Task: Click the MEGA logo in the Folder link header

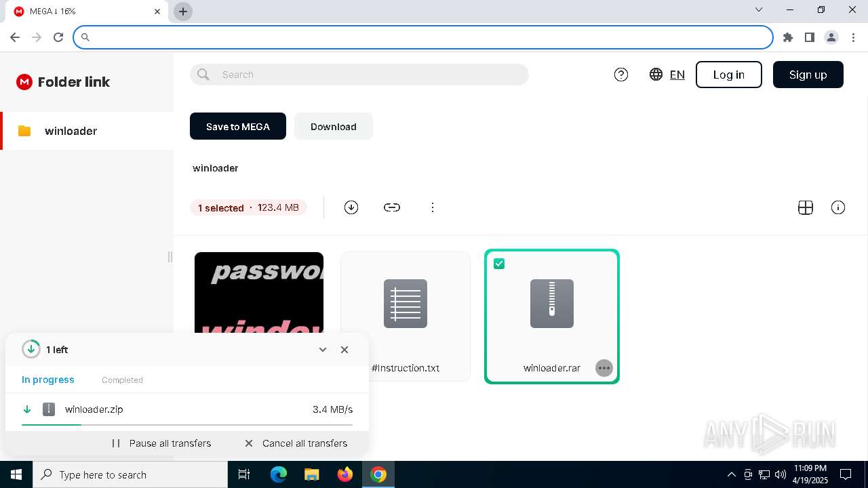Action: click(x=24, y=82)
